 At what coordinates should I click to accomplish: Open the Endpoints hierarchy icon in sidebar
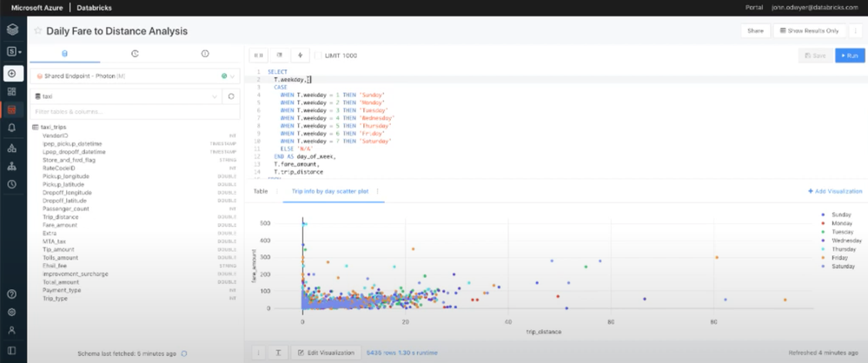point(12,166)
